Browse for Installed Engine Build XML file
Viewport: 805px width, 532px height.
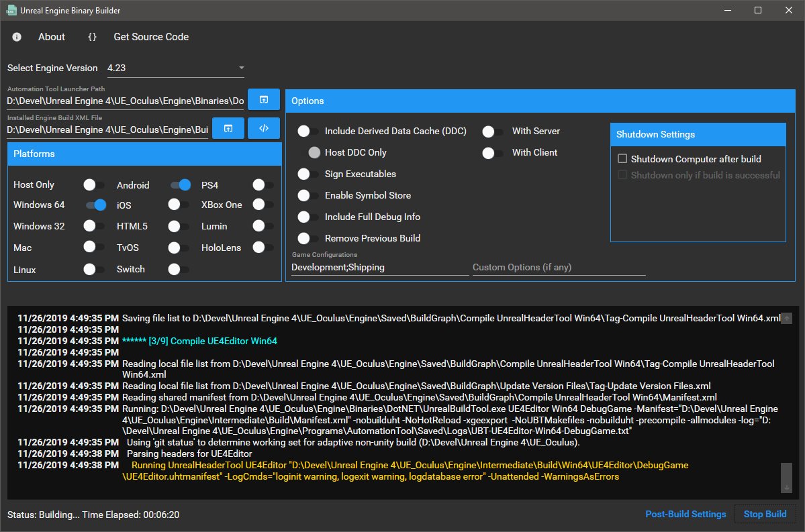pos(228,128)
